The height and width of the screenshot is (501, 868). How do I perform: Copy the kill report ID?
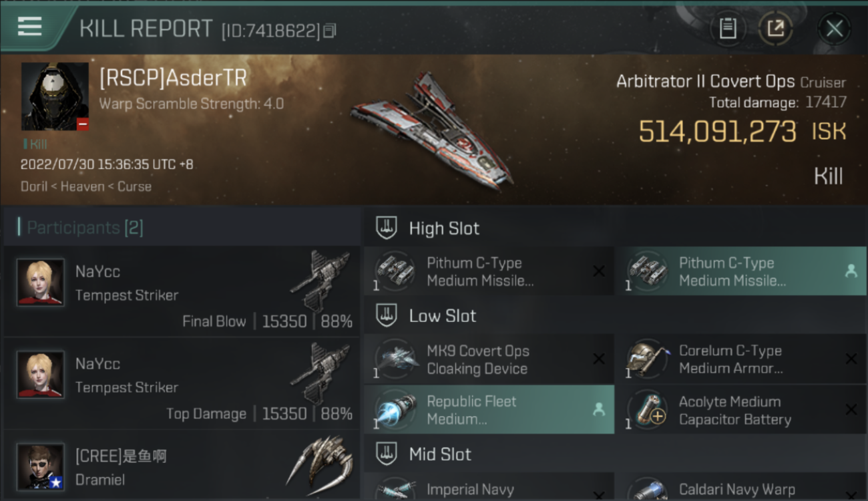pos(330,31)
